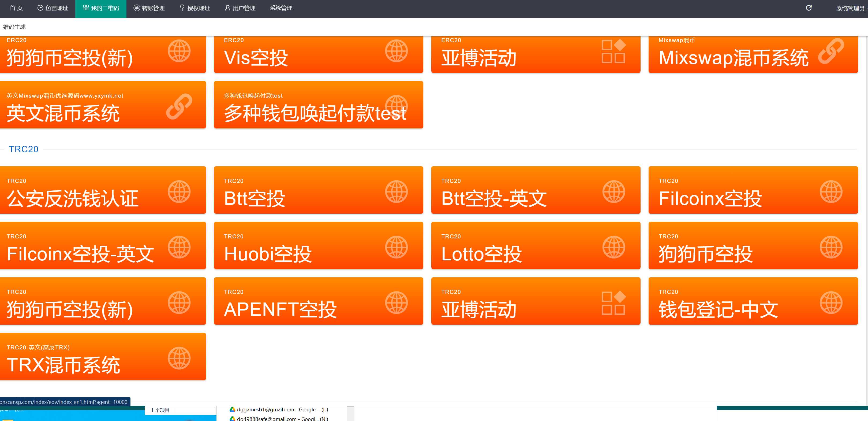Viewport: 868px width, 421px height.
Task: Open the 转账管理 menu
Action: coord(149,8)
